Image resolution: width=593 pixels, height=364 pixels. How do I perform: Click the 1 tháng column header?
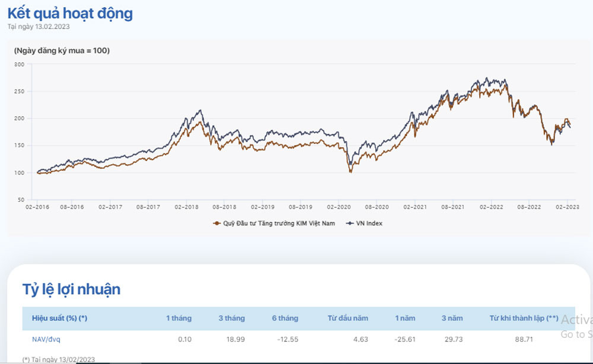tap(178, 318)
